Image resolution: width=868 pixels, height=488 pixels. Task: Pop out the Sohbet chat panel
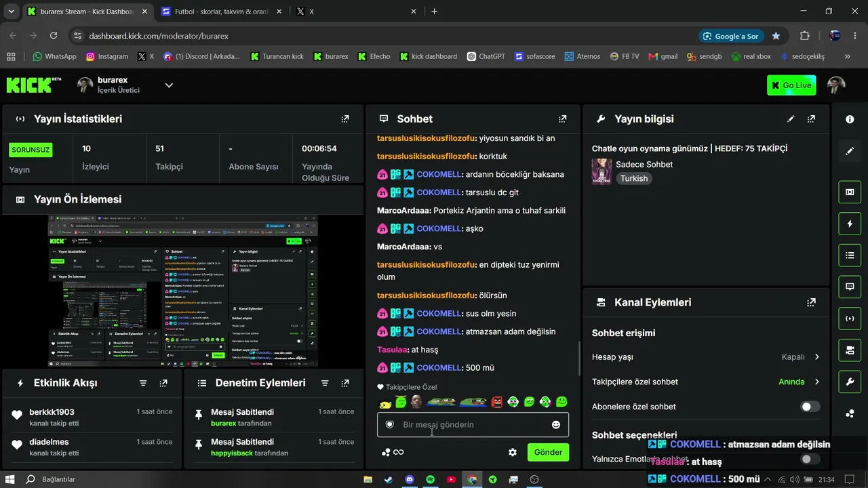pos(562,119)
